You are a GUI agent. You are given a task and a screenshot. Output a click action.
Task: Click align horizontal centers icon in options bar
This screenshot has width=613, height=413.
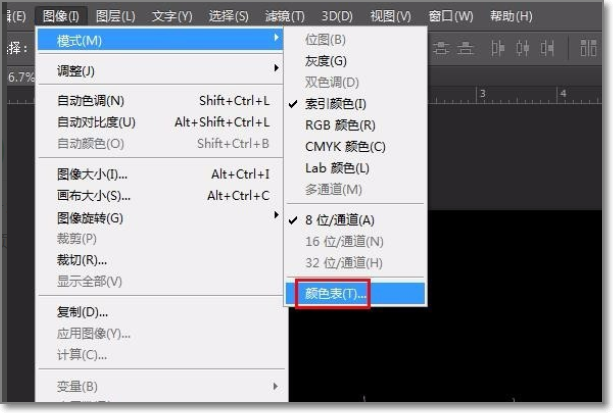(522, 48)
